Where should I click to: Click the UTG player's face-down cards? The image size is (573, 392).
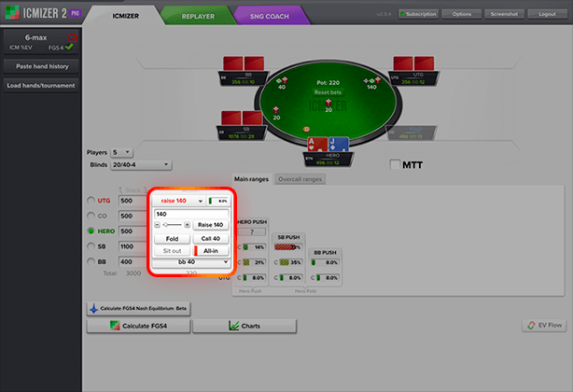[x=413, y=63]
